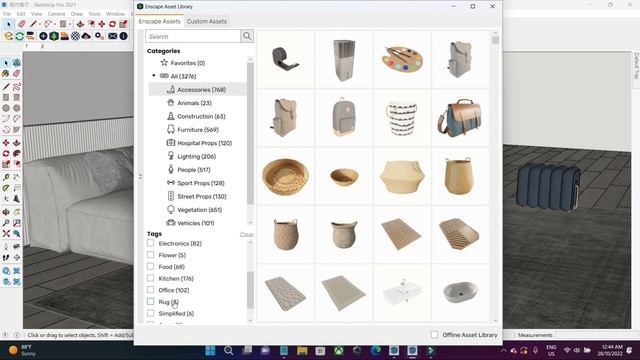Switch to the Enscape Assets tab
Viewport: 640px width, 360px height.
pos(159,21)
